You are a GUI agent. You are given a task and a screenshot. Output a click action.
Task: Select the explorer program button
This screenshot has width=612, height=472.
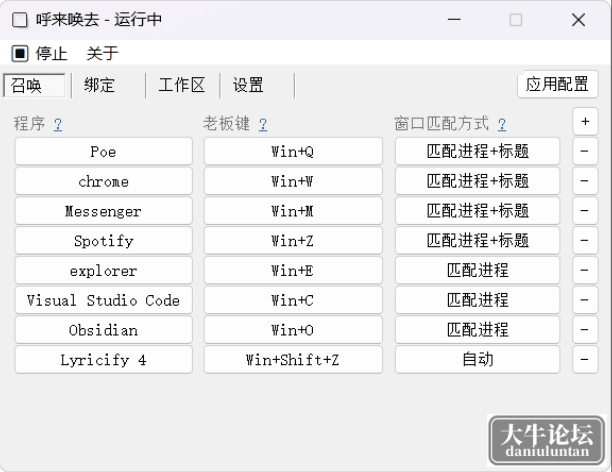click(x=103, y=270)
